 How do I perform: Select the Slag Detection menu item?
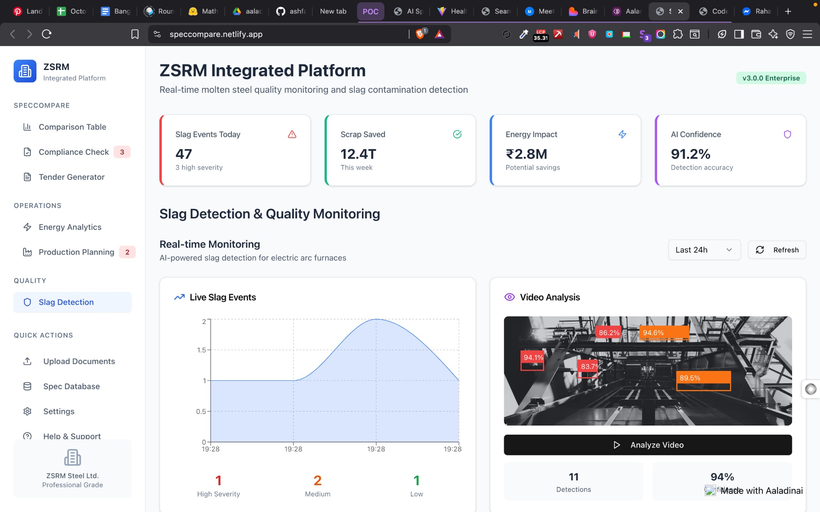tap(72, 302)
